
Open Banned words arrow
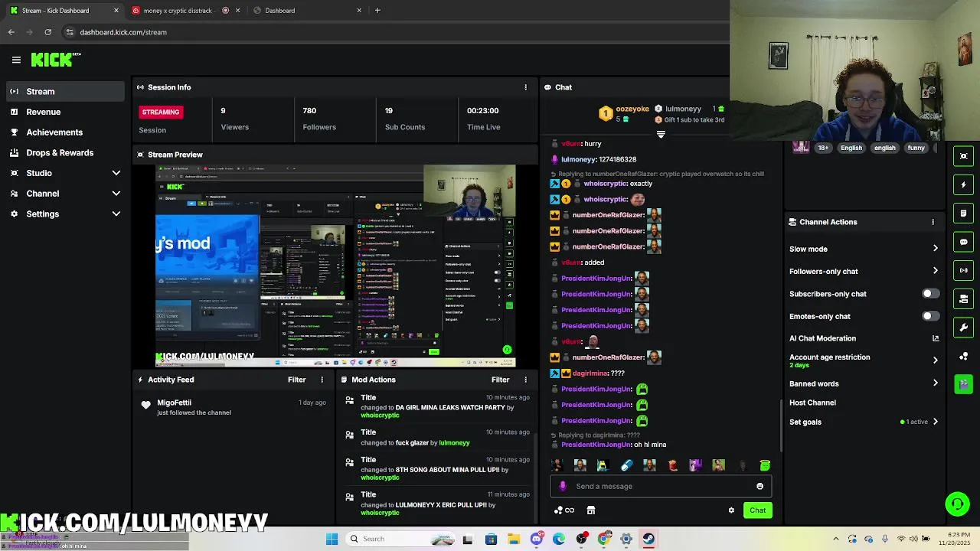point(935,383)
